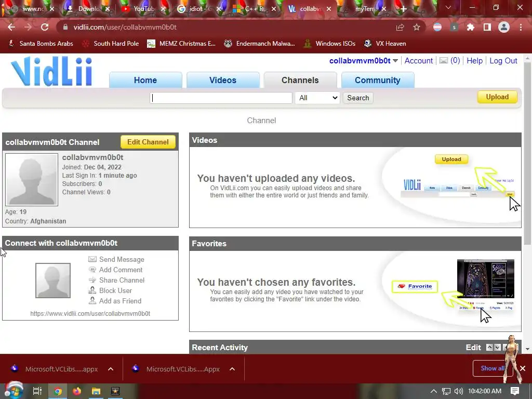Click the channel profile avatar picture
Viewport: 532px width, 399px height.
click(x=32, y=179)
